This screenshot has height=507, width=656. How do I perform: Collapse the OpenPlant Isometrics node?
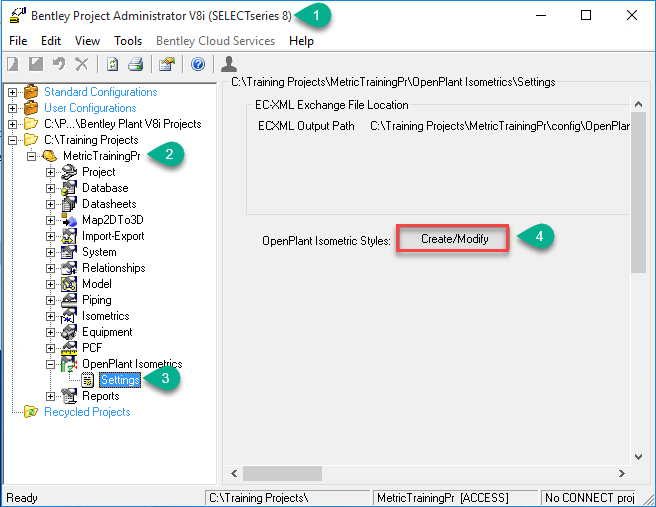50,364
